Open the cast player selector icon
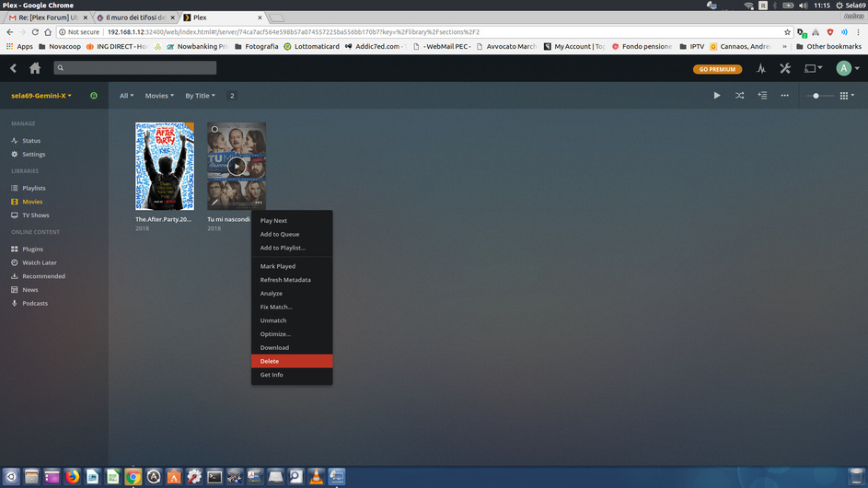868x488 pixels. pyautogui.click(x=812, y=69)
